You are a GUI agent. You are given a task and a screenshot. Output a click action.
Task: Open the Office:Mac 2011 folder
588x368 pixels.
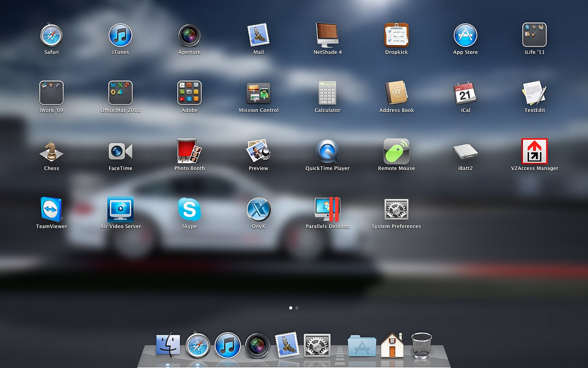(121, 93)
